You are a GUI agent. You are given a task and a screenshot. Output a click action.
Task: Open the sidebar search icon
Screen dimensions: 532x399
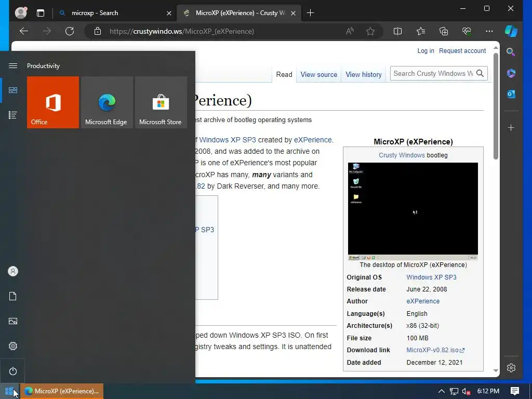point(511,51)
